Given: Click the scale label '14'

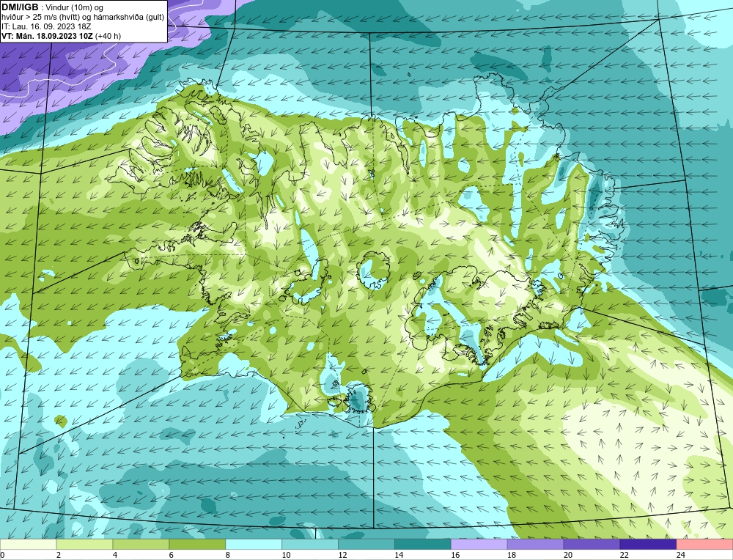Looking at the screenshot, I should coord(399,555).
